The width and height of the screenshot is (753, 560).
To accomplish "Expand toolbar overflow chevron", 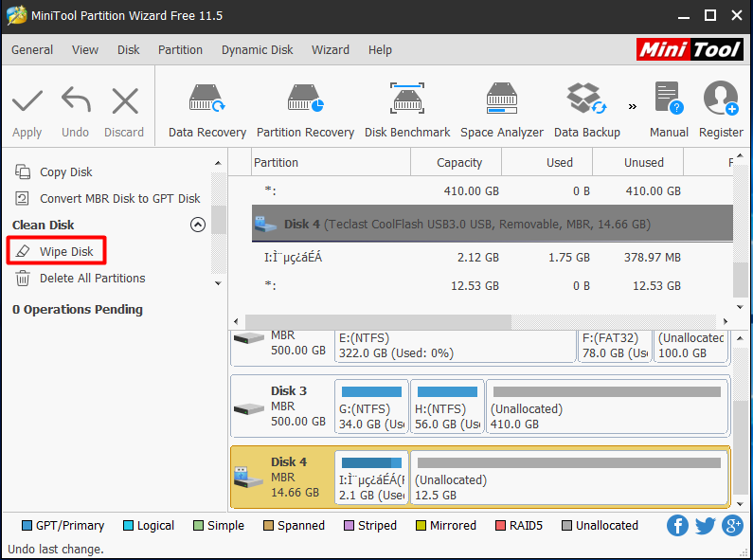I will coord(633,107).
